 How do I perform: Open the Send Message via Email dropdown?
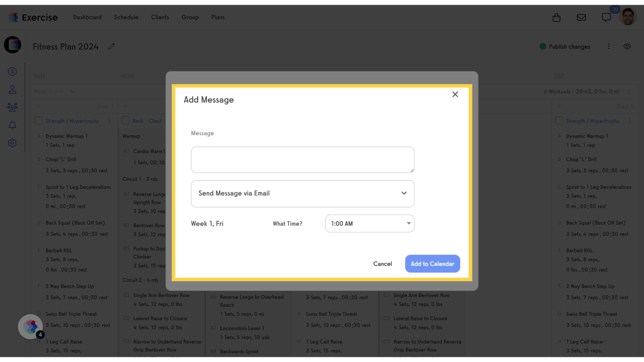(302, 194)
